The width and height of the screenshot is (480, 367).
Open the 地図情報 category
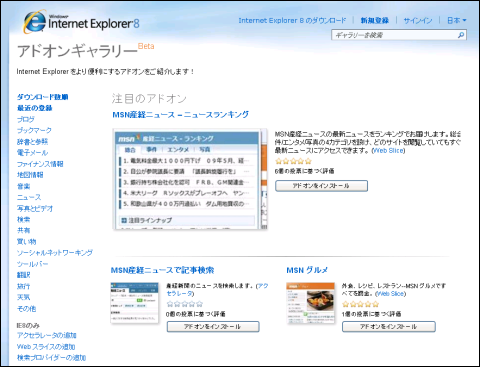(x=30, y=175)
